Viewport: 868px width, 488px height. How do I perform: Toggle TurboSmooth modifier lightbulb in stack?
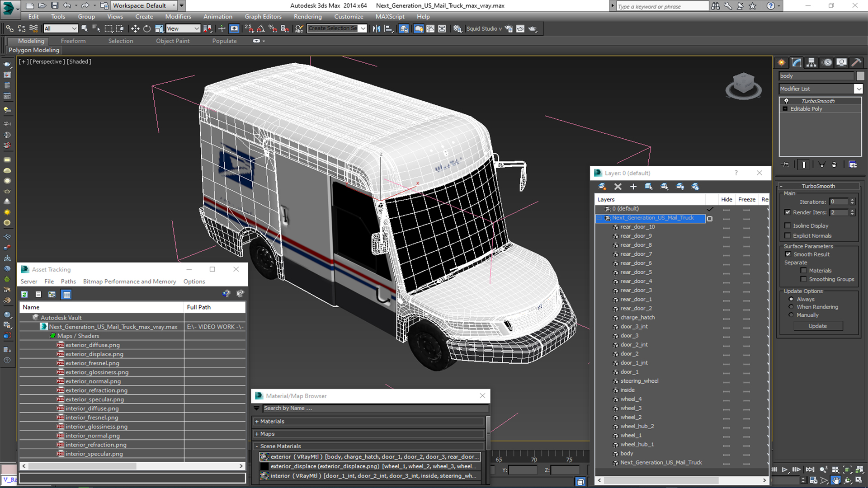[786, 101]
